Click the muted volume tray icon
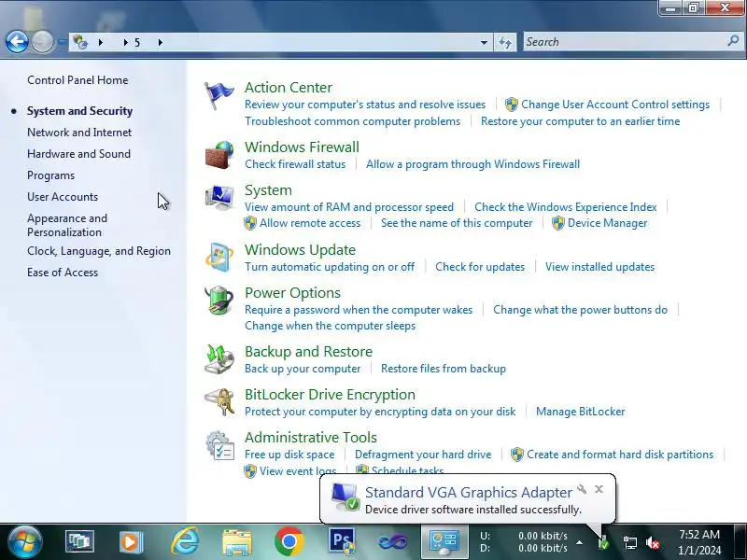Screen dimensions: 747x560 tap(653, 542)
